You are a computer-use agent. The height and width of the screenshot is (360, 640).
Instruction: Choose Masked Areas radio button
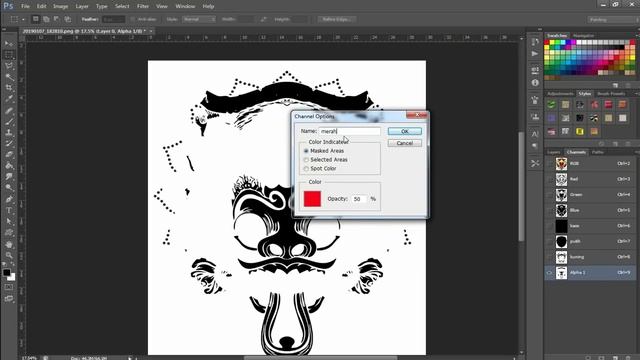coord(306,151)
